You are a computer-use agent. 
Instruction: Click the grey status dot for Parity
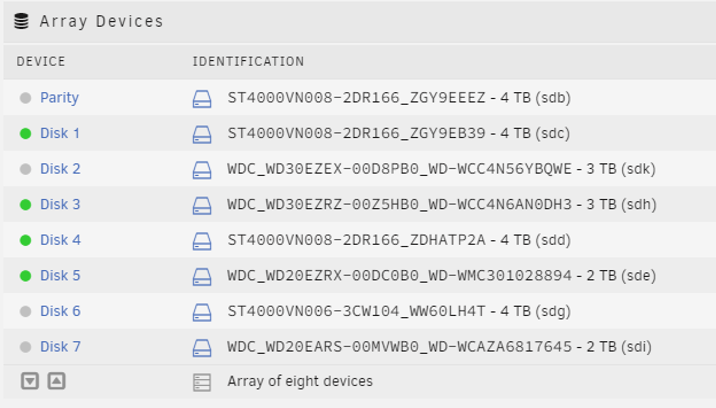coord(26,98)
